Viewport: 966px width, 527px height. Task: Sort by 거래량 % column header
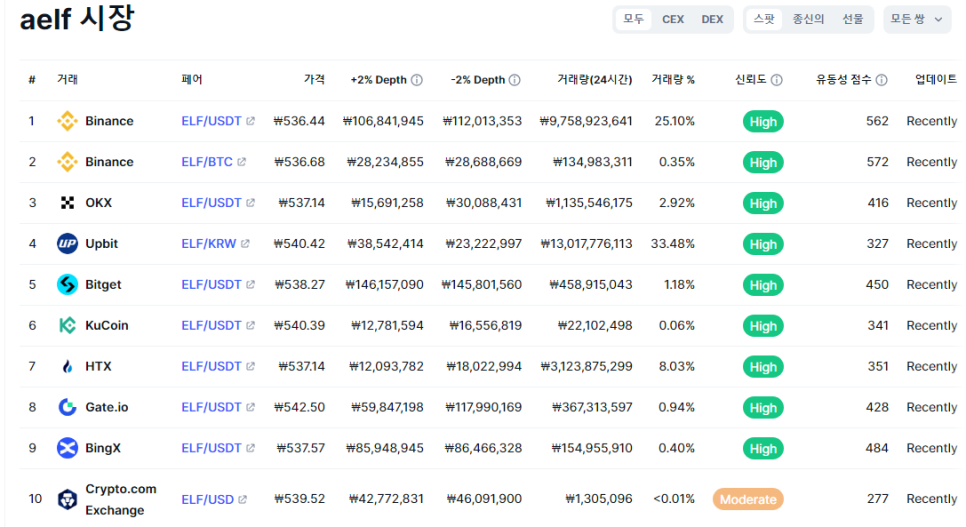tap(673, 80)
